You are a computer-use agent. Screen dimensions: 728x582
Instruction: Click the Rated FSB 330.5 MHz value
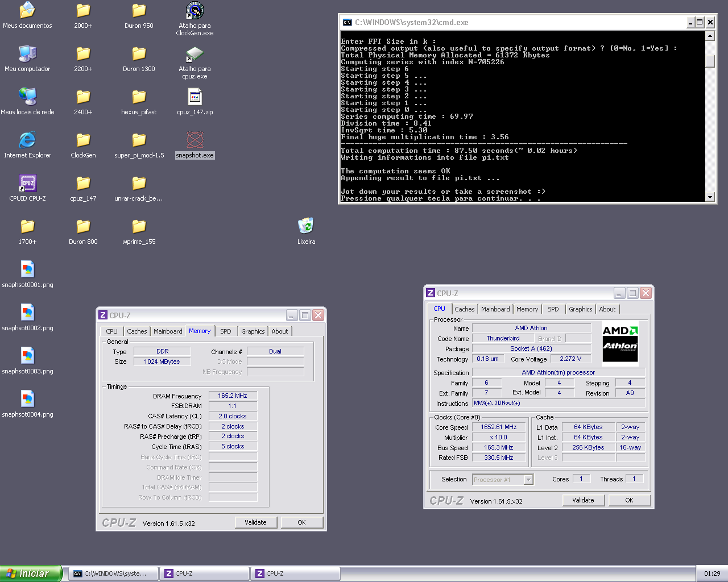coord(499,458)
